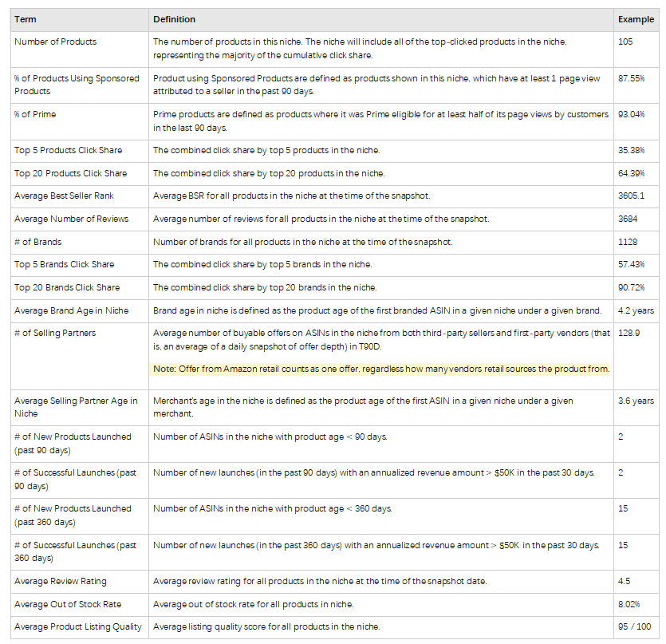
Task: Click the 95 / 100 listing quality value
Action: (636, 626)
